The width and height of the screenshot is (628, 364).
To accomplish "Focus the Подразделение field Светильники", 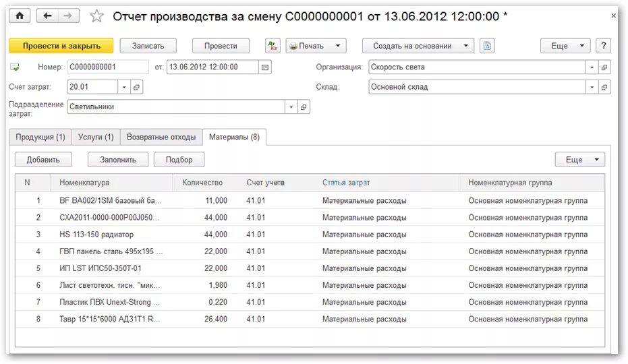I will click(176, 107).
